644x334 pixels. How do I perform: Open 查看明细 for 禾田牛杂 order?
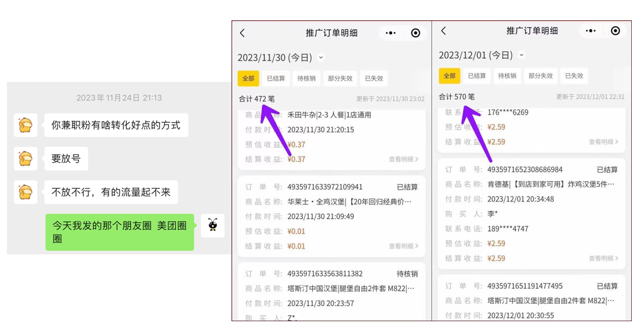click(403, 159)
